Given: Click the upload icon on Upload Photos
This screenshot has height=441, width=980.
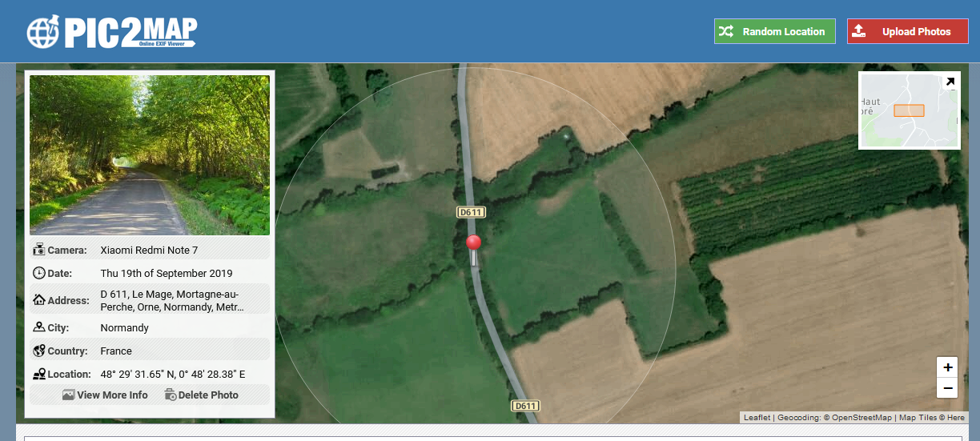Looking at the screenshot, I should 858,31.
